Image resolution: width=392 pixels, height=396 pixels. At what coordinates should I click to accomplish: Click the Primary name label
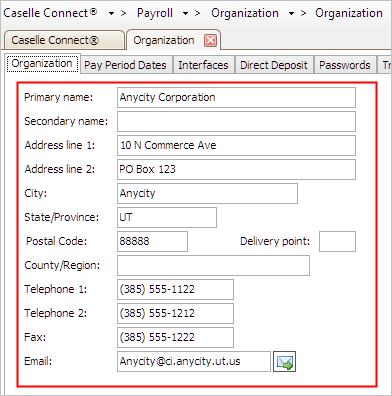59,97
